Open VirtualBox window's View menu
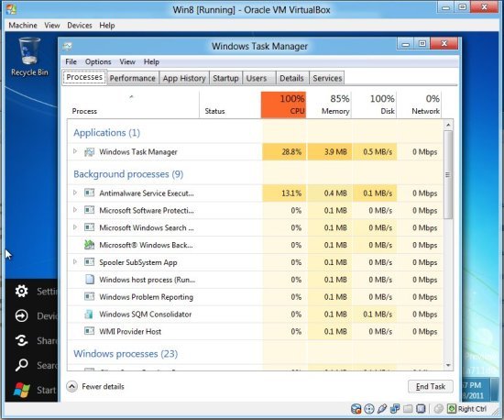 tap(52, 26)
